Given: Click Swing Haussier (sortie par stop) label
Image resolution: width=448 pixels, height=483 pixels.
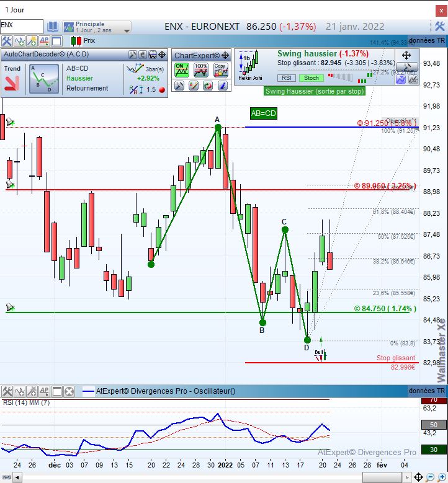Looking at the screenshot, I should click(x=315, y=91).
